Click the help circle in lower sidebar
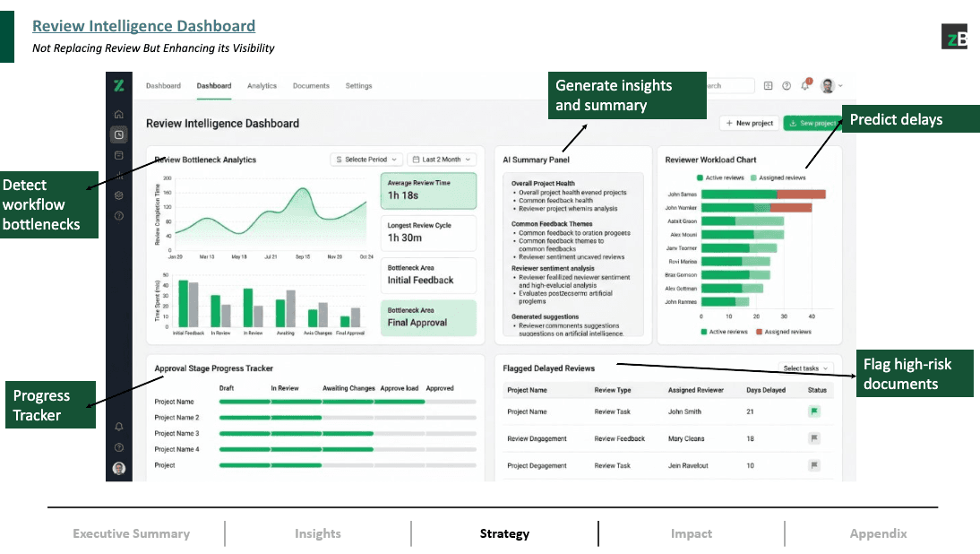 point(119,447)
